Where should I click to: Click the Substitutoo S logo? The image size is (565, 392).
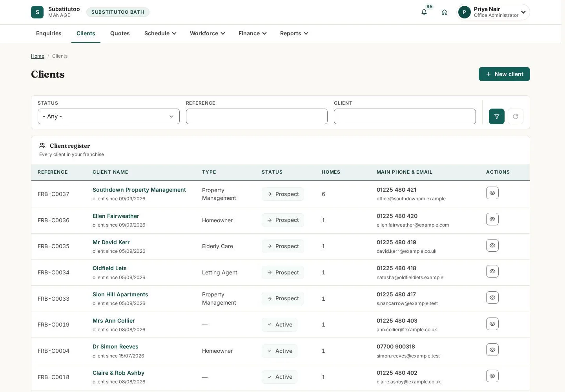37,12
